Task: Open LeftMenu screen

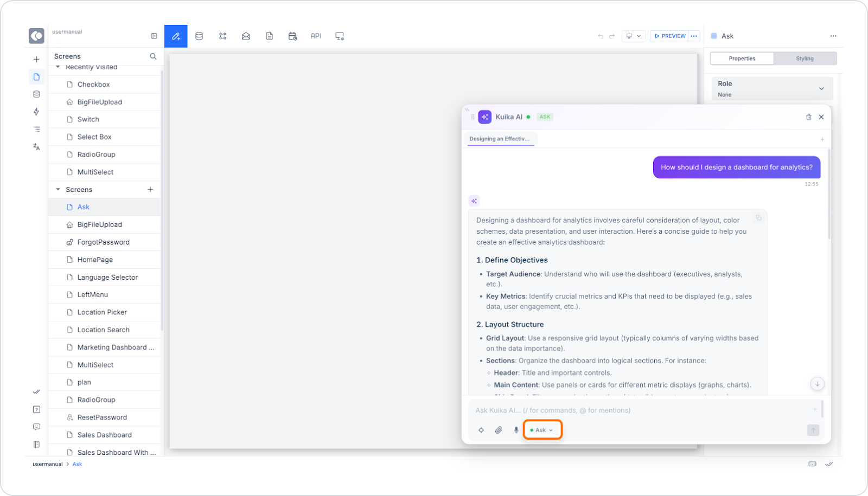Action: point(104,295)
